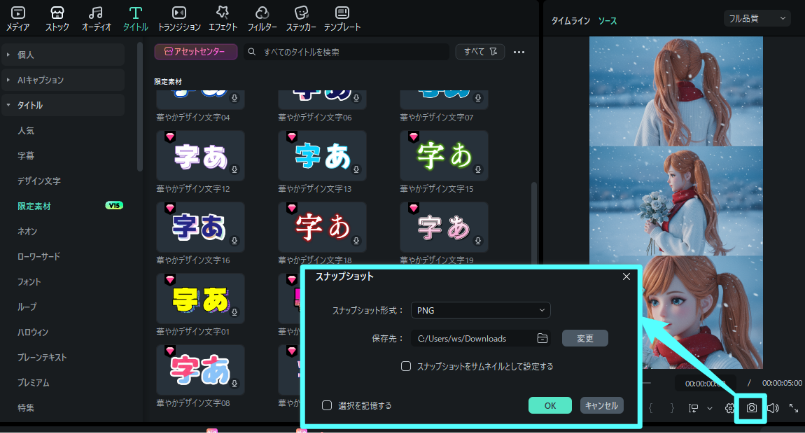Switch to the ソース tab

[x=607, y=21]
